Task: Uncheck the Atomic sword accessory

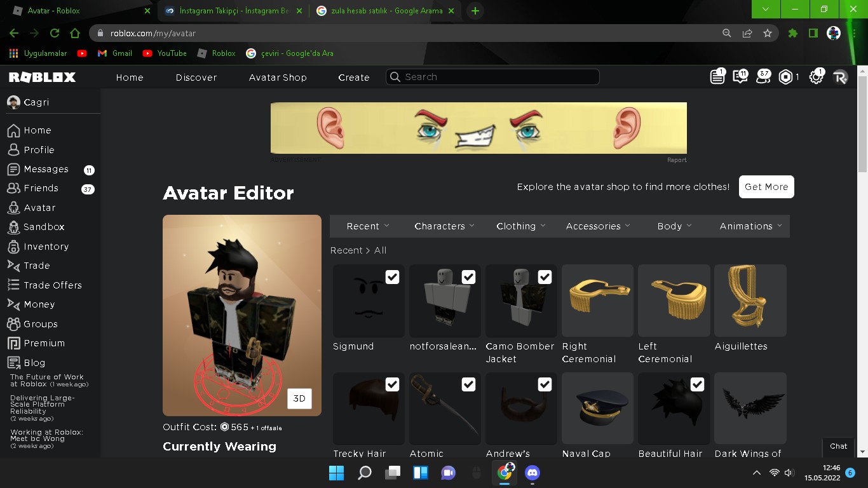Action: (469, 384)
